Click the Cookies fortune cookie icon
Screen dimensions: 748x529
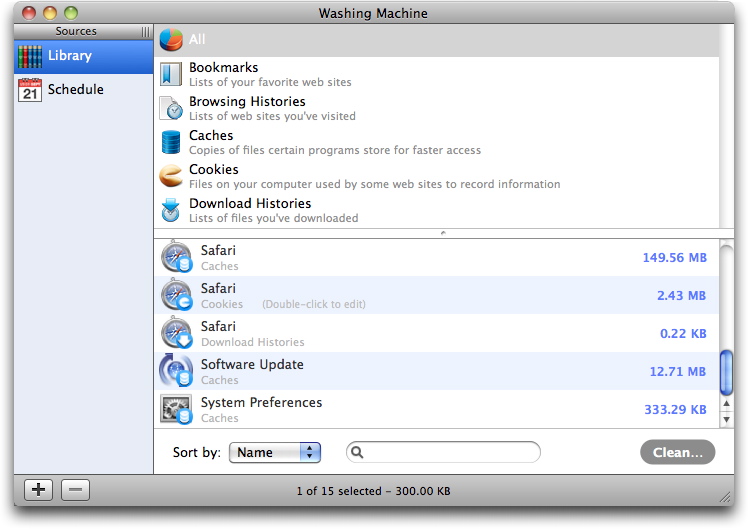click(171, 176)
